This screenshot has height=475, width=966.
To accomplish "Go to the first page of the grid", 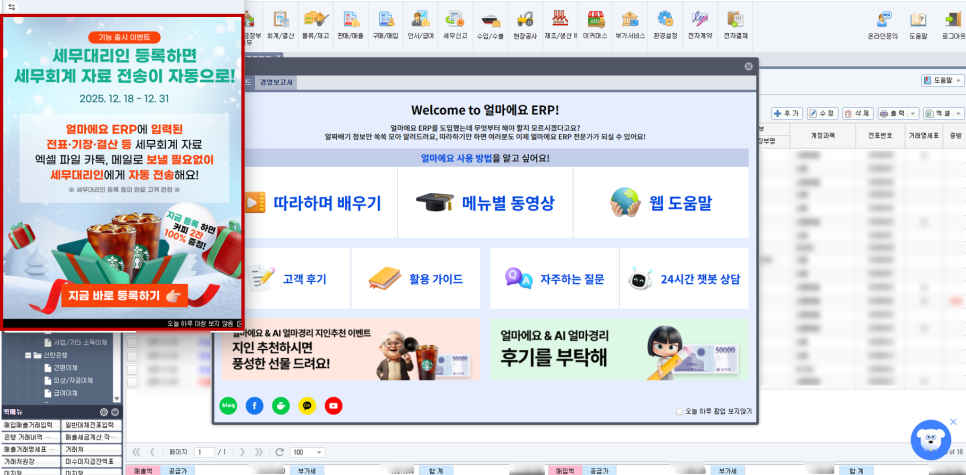I will (x=136, y=452).
